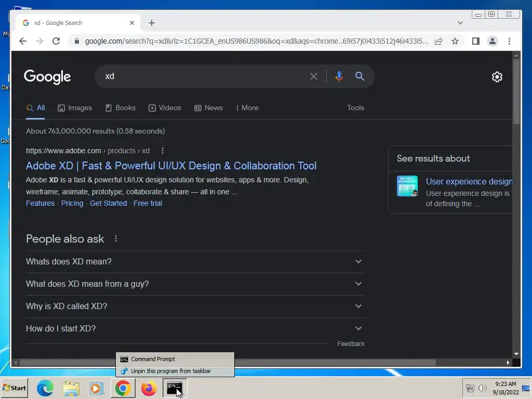This screenshot has width=532, height=399.
Task: Open the Chrome profile avatar menu
Action: click(493, 41)
